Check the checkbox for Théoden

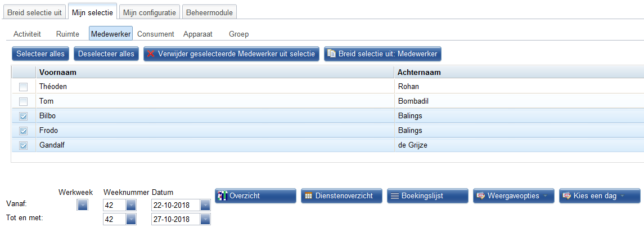[x=24, y=87]
